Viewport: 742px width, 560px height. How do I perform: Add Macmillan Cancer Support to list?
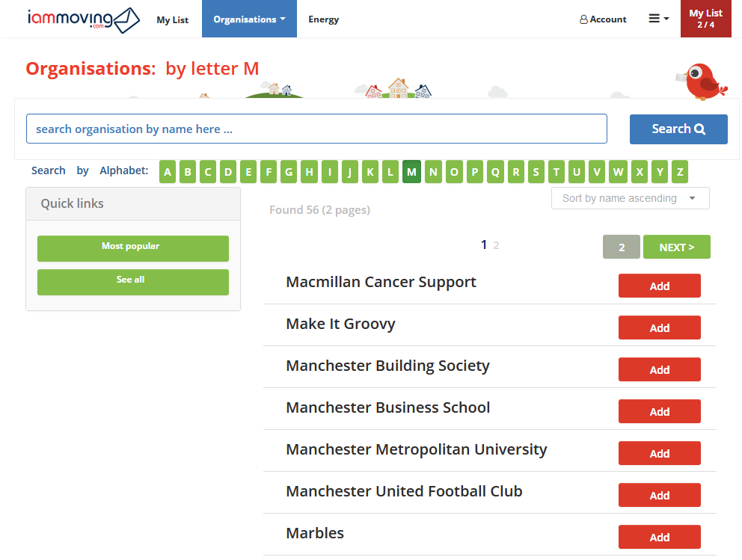pyautogui.click(x=659, y=286)
